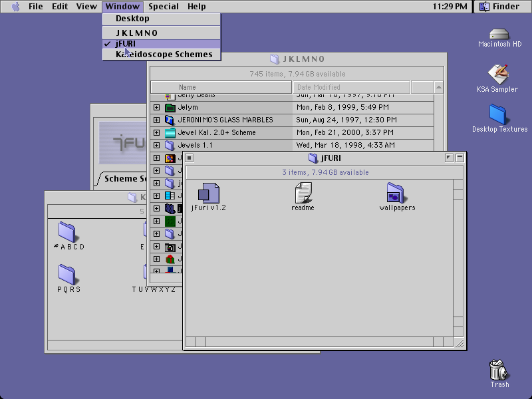
Task: Click the JKLMNO title bar folder icon
Action: (274, 59)
